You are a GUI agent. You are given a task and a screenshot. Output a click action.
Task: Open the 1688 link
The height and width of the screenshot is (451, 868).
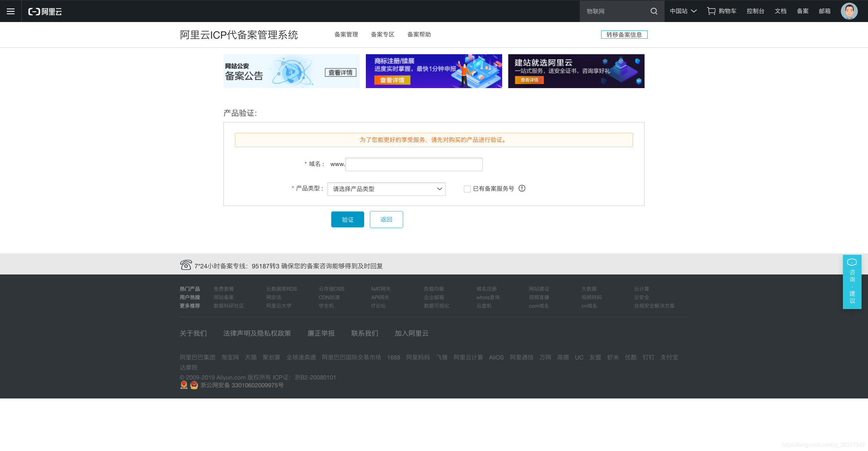(x=394, y=357)
